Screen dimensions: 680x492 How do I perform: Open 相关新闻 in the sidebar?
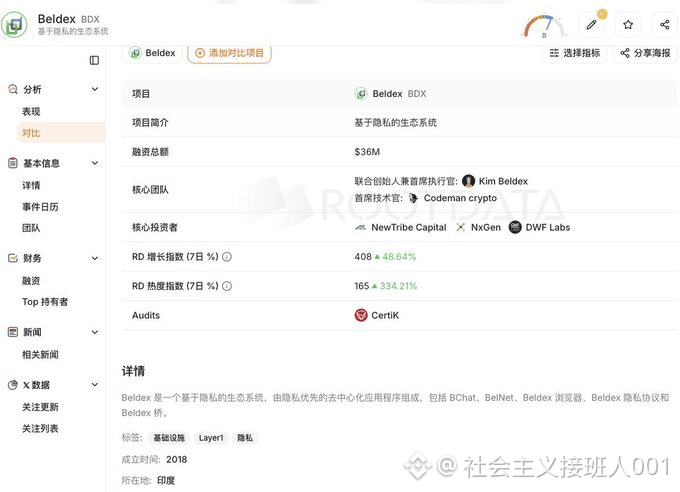(40, 354)
